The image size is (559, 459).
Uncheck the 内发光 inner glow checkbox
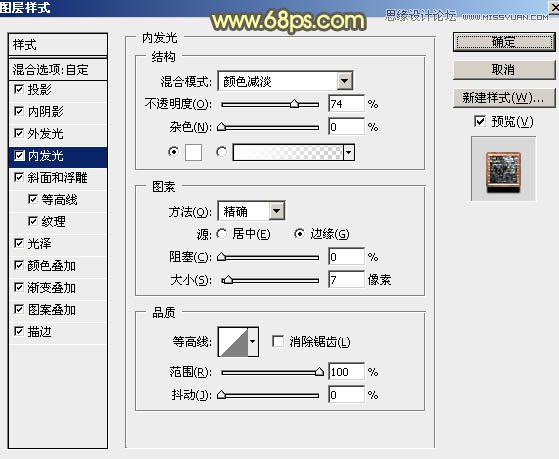(x=19, y=155)
